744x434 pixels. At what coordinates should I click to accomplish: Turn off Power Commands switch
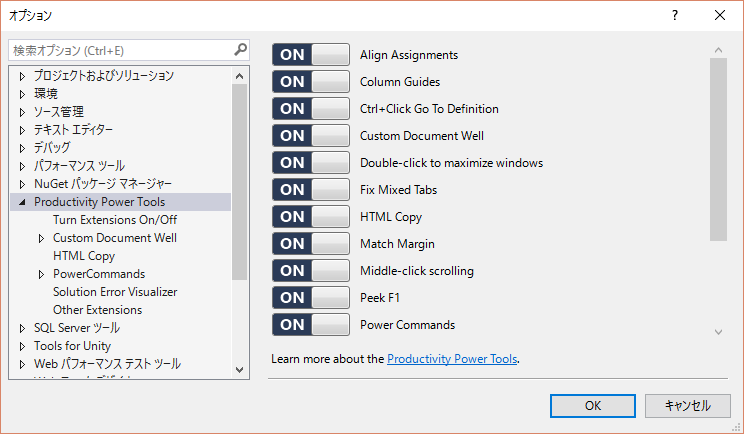[x=311, y=325]
